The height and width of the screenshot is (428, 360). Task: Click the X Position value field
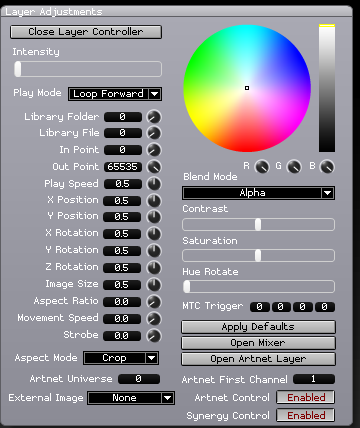click(x=122, y=201)
